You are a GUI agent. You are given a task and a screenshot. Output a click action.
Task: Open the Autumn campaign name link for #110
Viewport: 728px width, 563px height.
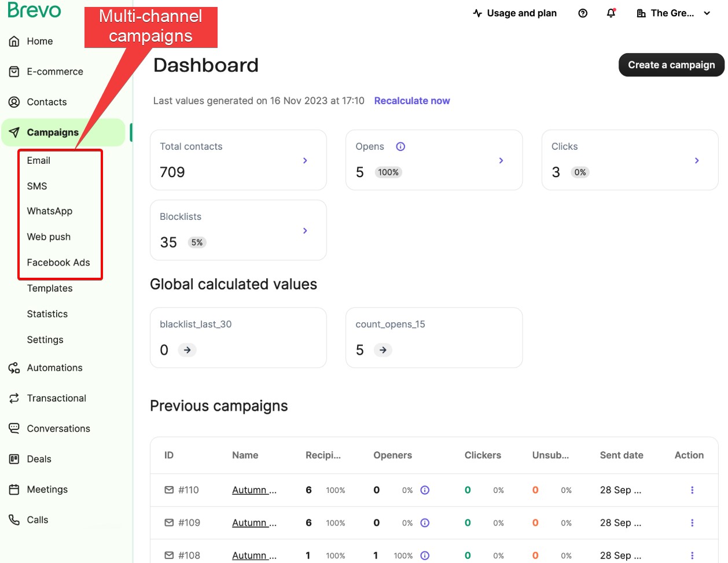254,490
